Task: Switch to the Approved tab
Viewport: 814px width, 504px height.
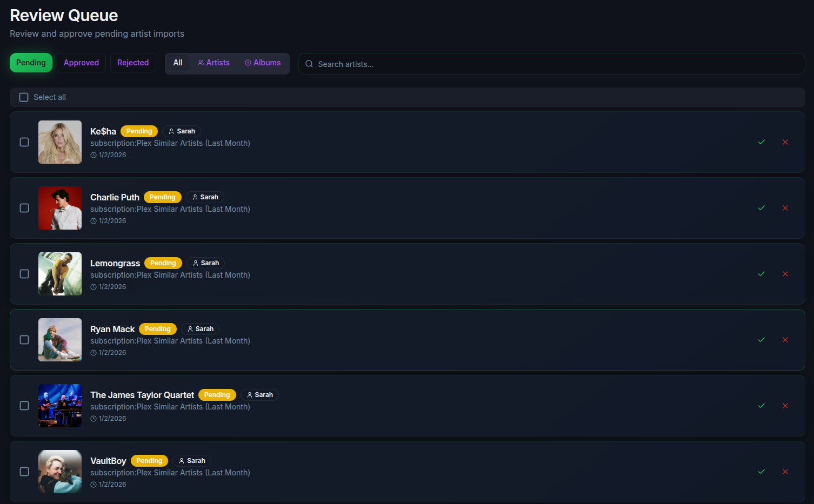Action: pyautogui.click(x=81, y=63)
